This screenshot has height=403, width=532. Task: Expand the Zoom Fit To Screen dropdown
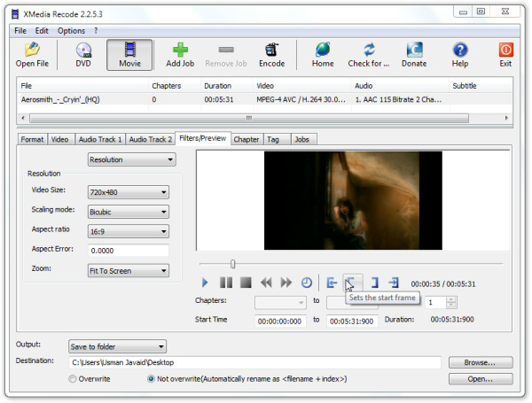coord(129,271)
